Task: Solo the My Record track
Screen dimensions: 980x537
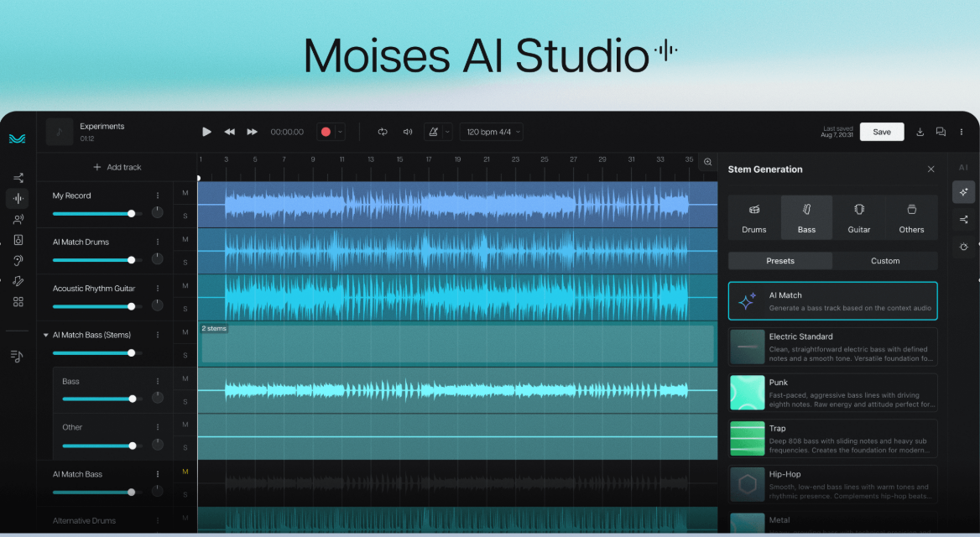Action: (x=185, y=216)
